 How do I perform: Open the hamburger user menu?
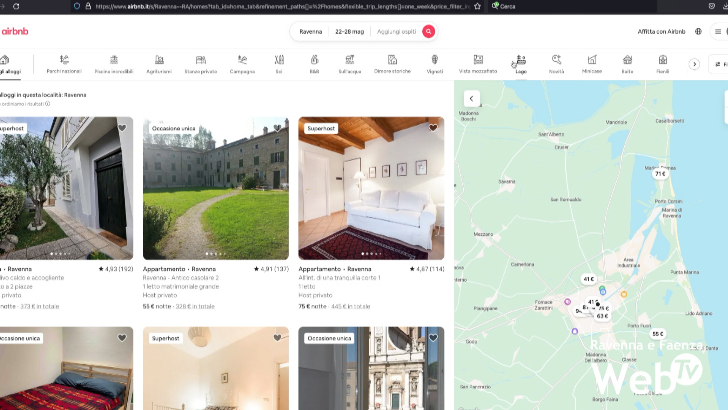[717, 31]
